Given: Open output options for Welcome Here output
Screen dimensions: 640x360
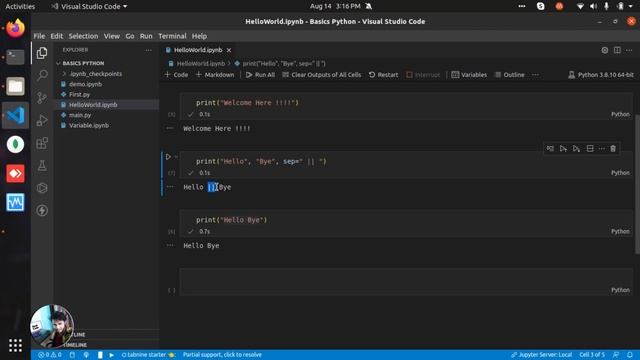Looking at the screenshot, I should click(170, 128).
